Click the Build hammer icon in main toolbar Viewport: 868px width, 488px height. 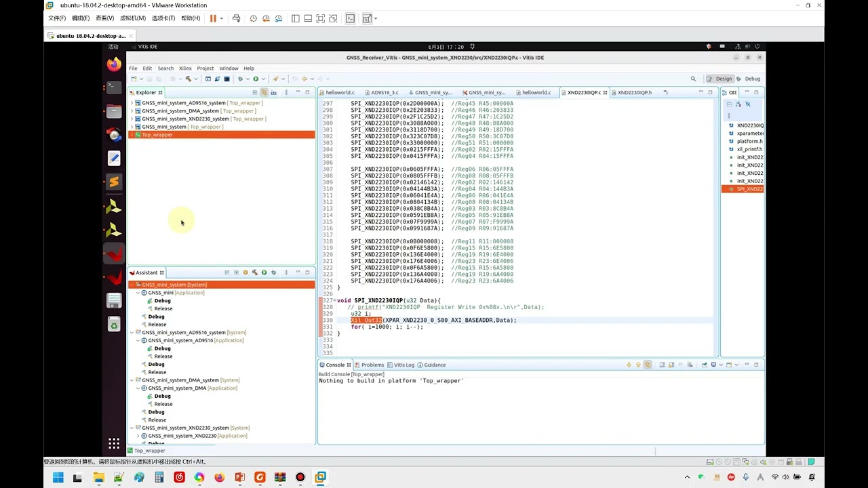tap(188, 79)
